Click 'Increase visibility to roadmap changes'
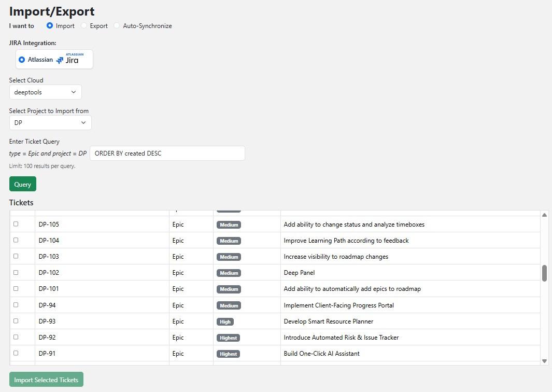This screenshot has height=392, width=552. point(336,256)
